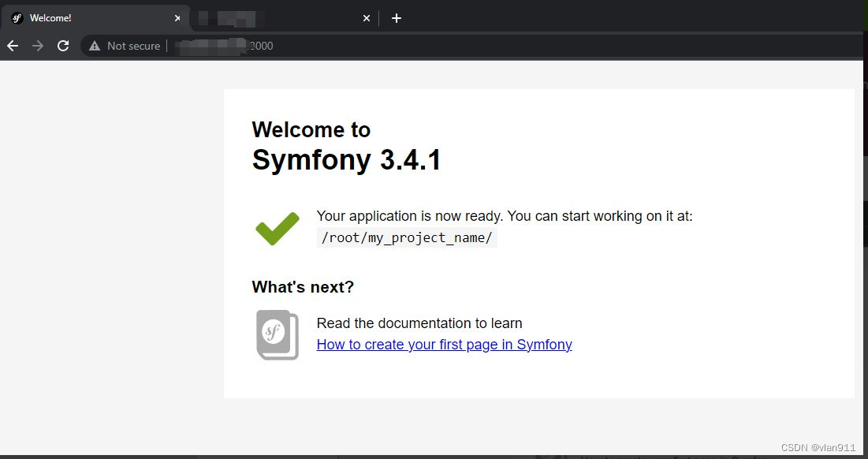Open a new tab with plus icon
868x459 pixels.
point(397,18)
